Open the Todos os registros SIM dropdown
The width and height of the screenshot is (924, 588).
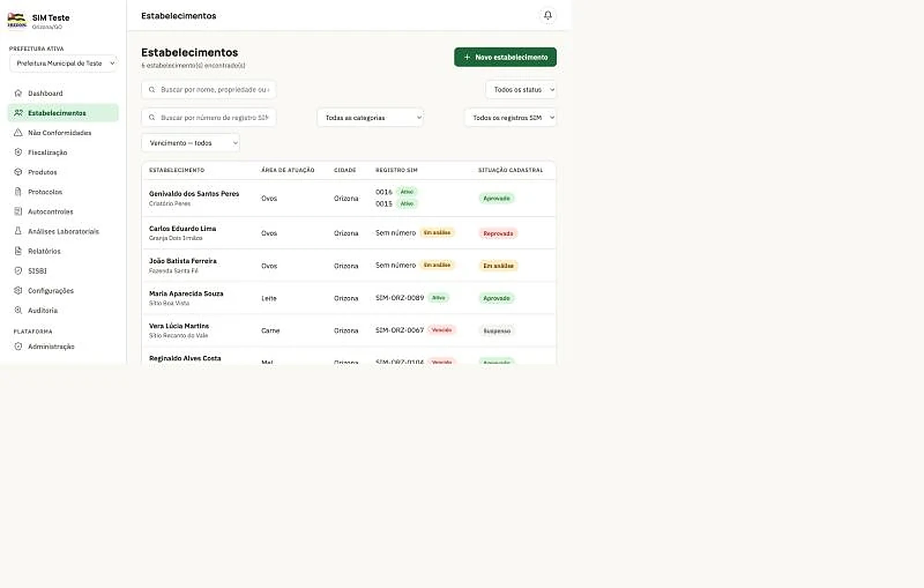511,118
